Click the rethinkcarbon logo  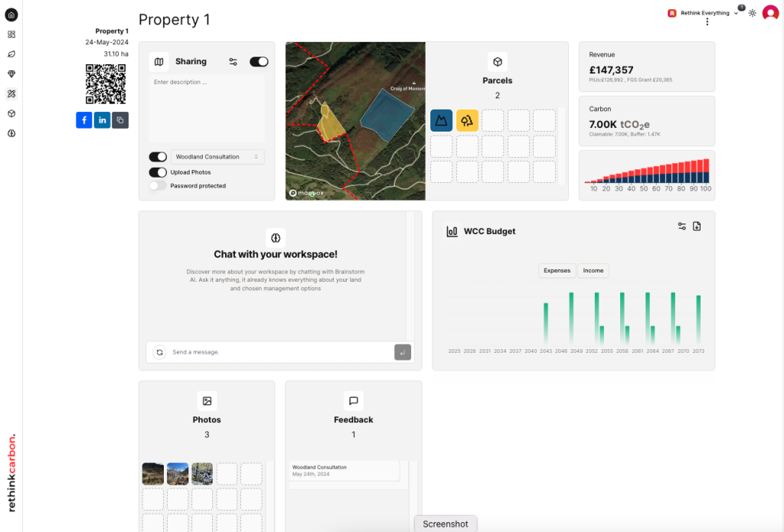coord(11,472)
